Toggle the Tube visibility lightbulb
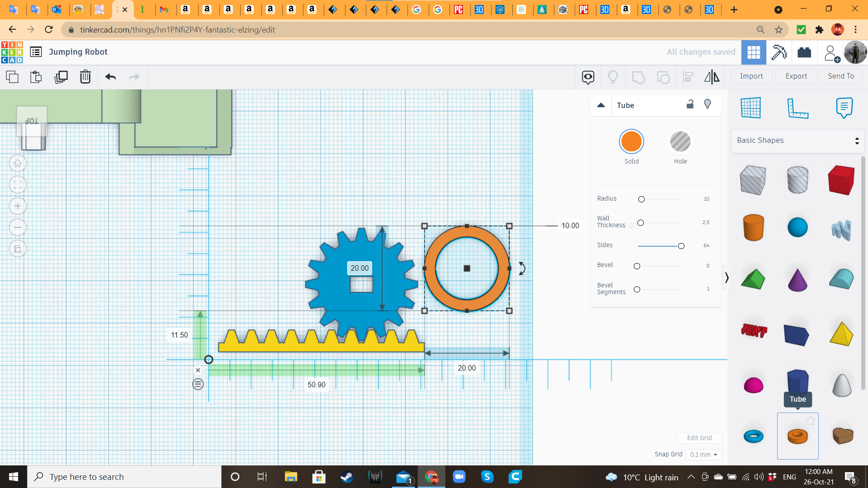Viewport: 868px width, 488px height. 708,104
